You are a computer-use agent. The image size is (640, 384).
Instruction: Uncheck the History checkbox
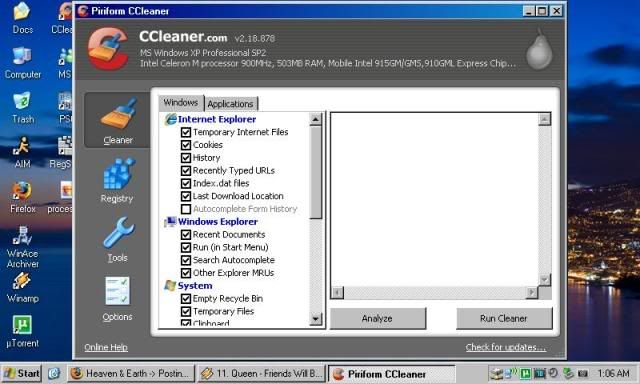tap(186, 158)
